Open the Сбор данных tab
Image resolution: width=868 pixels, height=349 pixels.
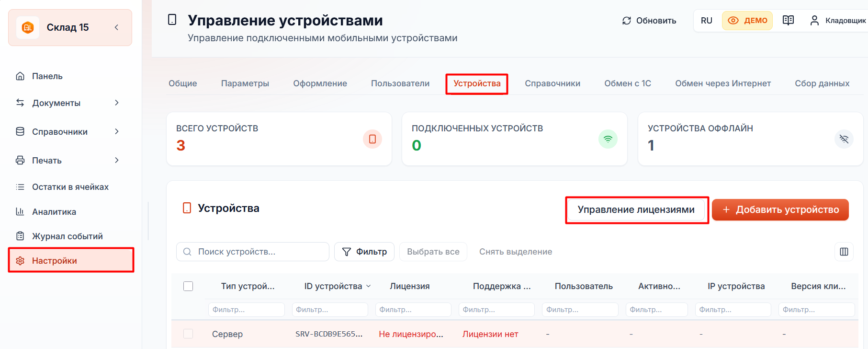coord(822,83)
